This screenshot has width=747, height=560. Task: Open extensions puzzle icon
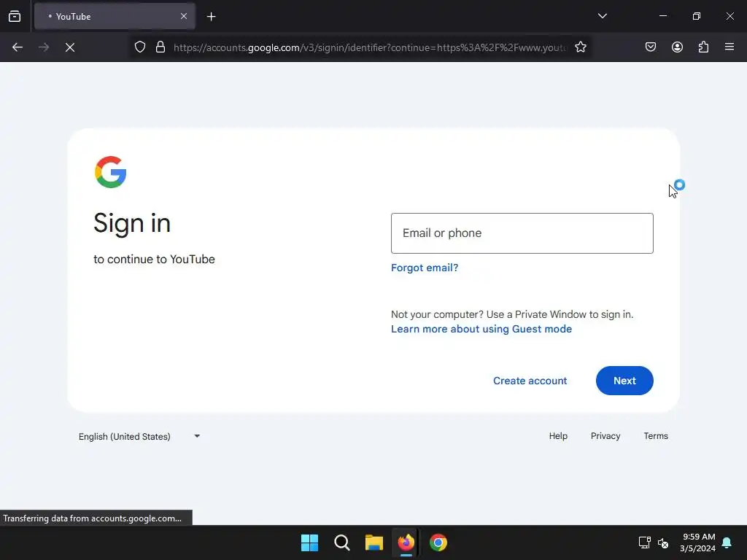(x=703, y=47)
